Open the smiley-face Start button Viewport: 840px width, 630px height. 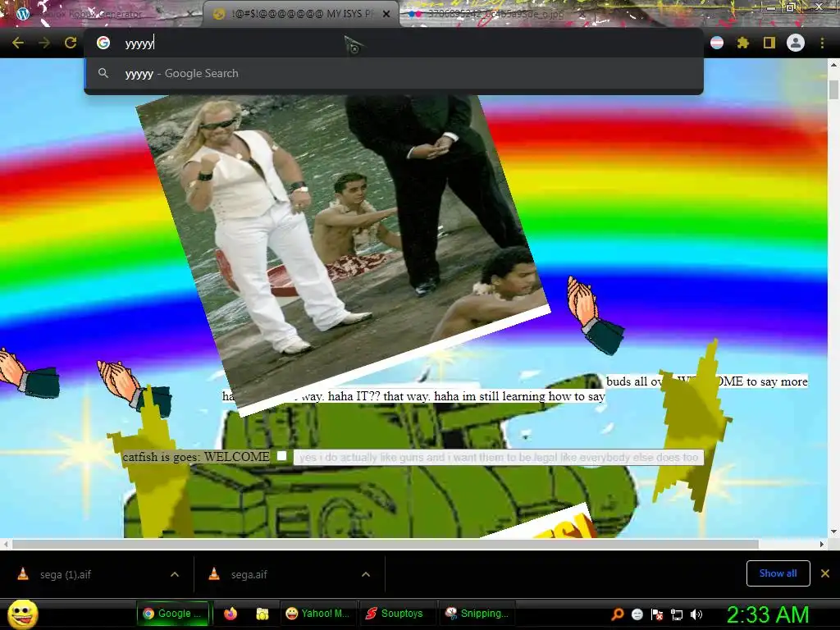(x=22, y=614)
